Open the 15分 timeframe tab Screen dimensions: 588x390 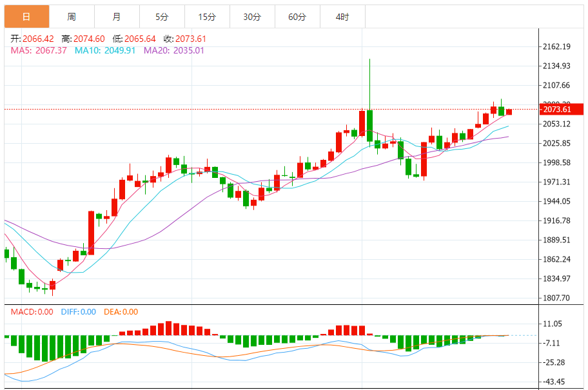click(x=207, y=17)
